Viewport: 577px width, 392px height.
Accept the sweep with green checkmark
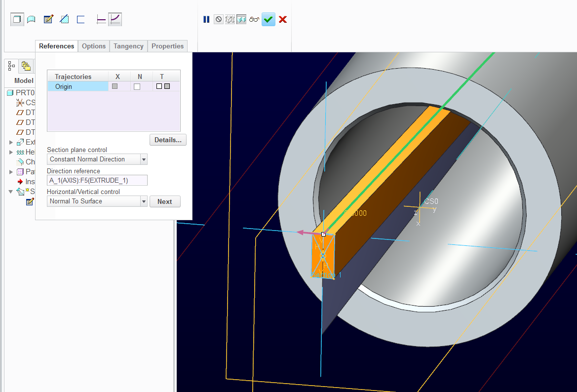click(268, 19)
